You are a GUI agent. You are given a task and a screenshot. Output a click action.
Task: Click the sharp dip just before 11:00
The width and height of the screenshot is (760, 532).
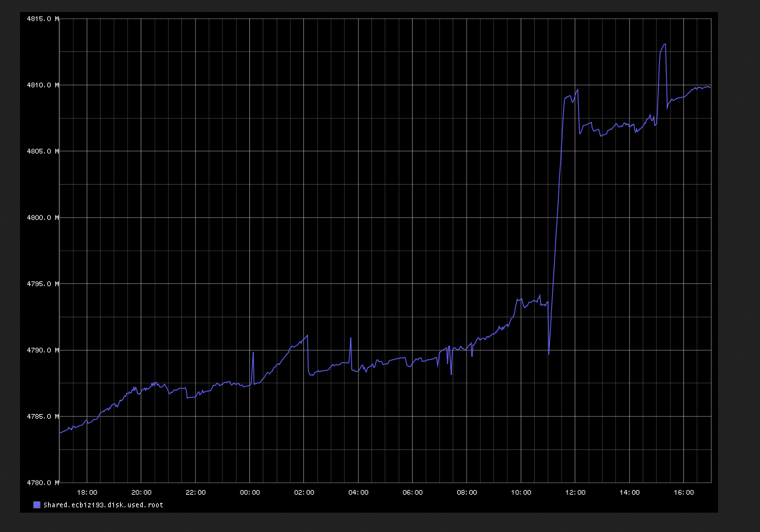click(x=549, y=353)
